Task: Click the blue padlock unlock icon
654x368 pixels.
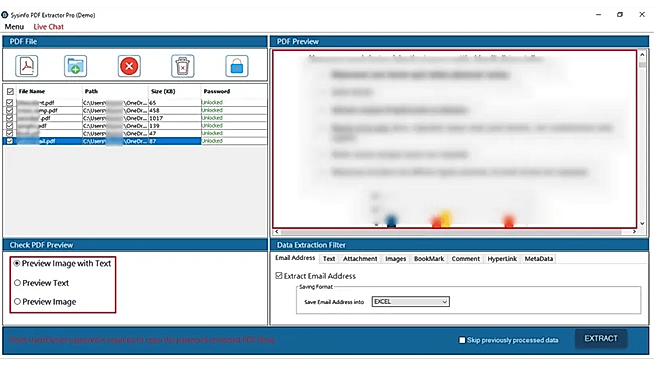Action: [237, 66]
